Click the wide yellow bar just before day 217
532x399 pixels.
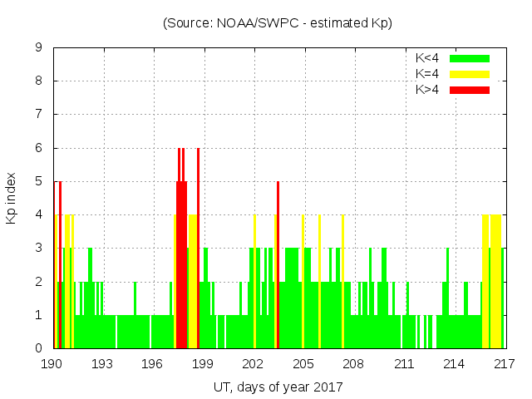click(495, 283)
